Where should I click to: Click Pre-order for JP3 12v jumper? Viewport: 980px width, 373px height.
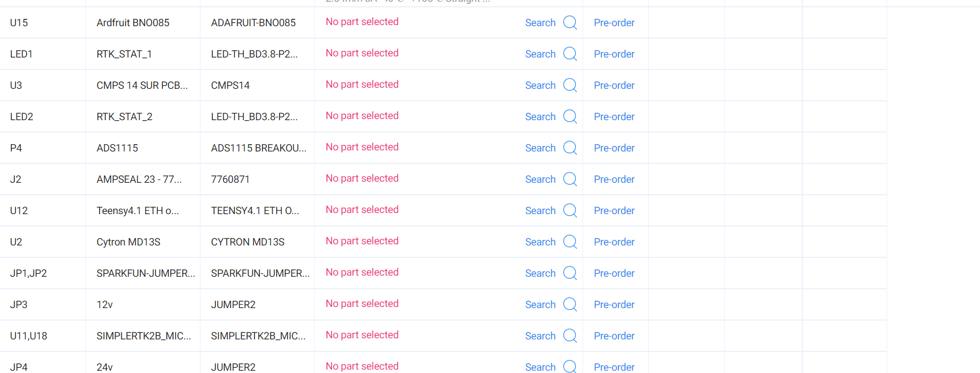click(614, 305)
